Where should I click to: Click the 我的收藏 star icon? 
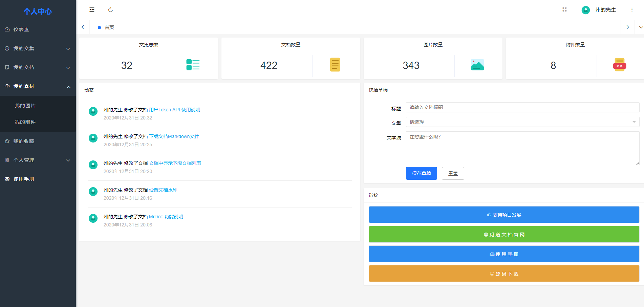[x=7, y=141]
